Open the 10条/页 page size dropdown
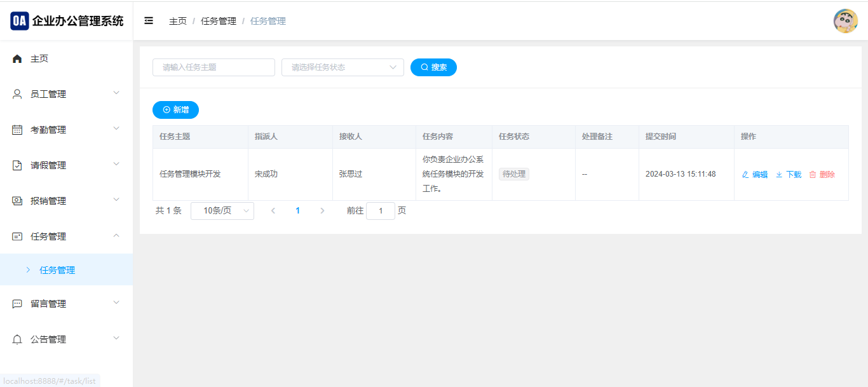Image resolution: width=868 pixels, height=387 pixels. pos(222,211)
